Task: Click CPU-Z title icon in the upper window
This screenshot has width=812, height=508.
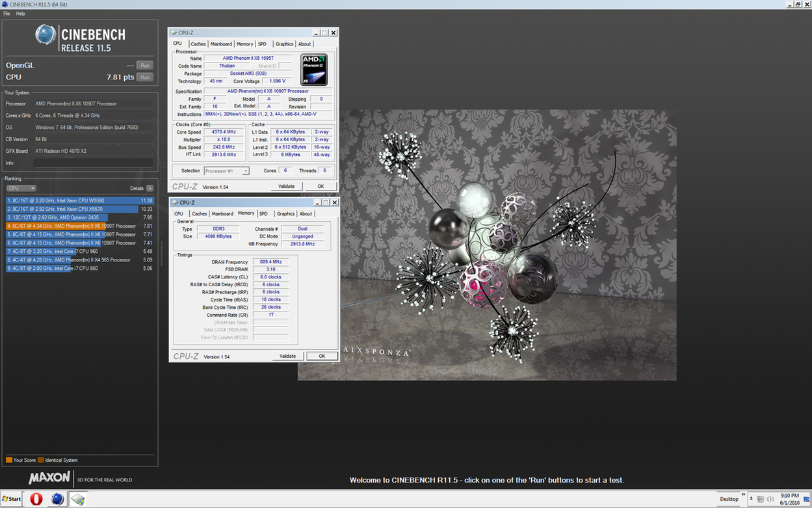Action: [174, 33]
